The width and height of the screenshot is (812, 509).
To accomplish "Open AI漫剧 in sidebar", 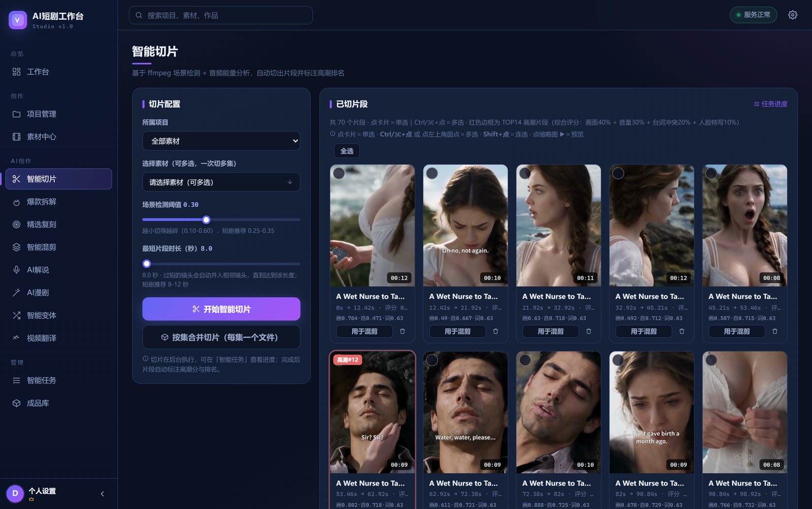I will (59, 293).
